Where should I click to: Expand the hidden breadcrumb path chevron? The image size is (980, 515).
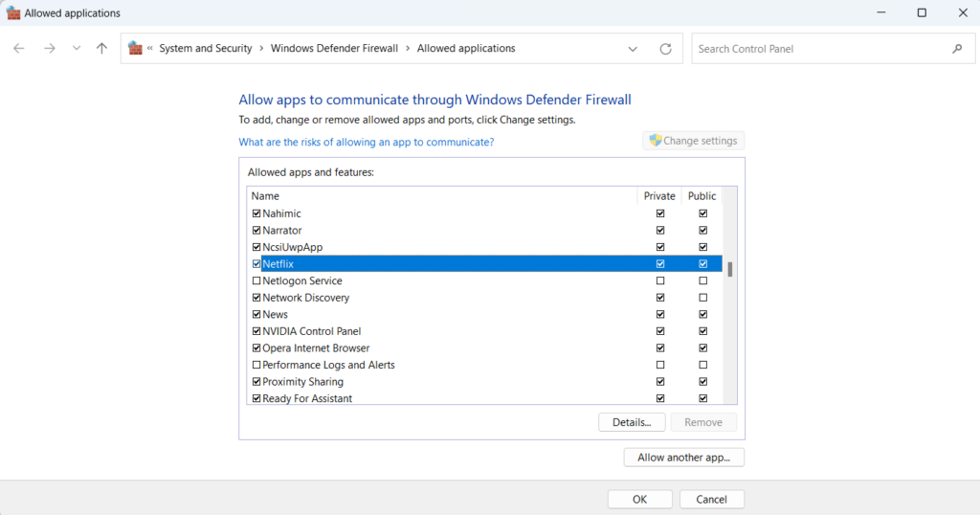[x=150, y=49]
